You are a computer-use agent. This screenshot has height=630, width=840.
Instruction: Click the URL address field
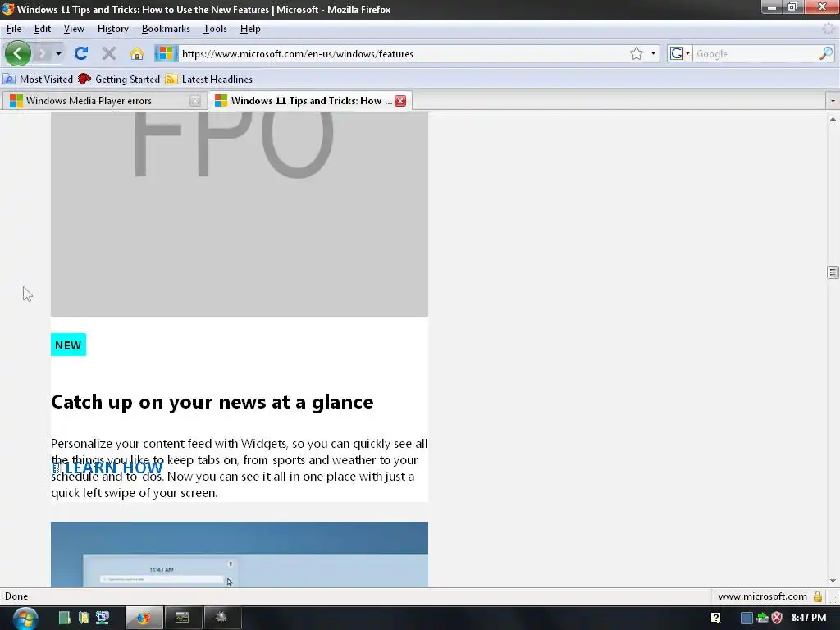coord(402,53)
